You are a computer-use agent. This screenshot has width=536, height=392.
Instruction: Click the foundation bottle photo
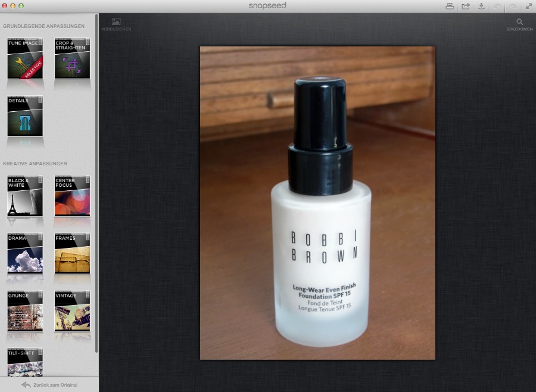click(x=317, y=203)
